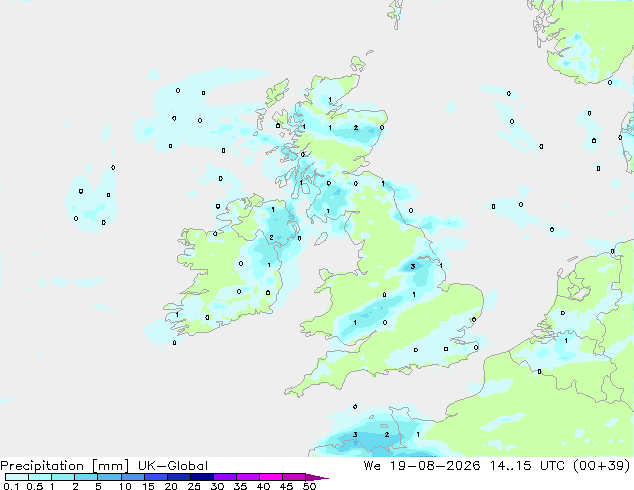This screenshot has width=634, height=490.
Task: Click the 2–5 mm legend swatch
Action: 86,477
